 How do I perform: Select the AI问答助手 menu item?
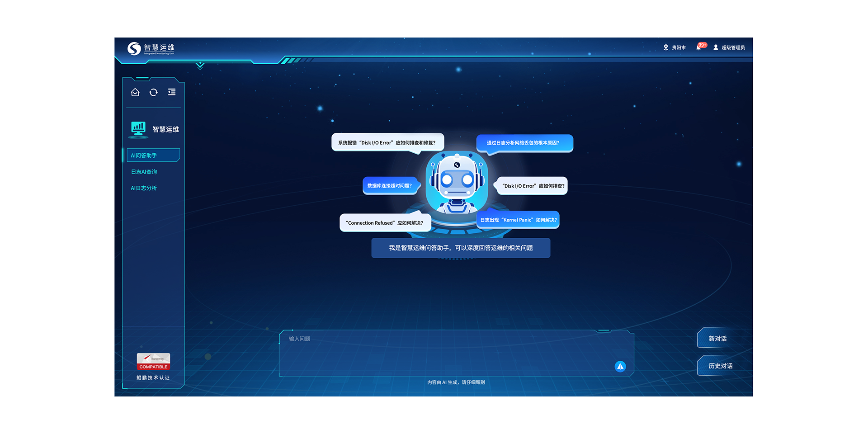(x=153, y=155)
